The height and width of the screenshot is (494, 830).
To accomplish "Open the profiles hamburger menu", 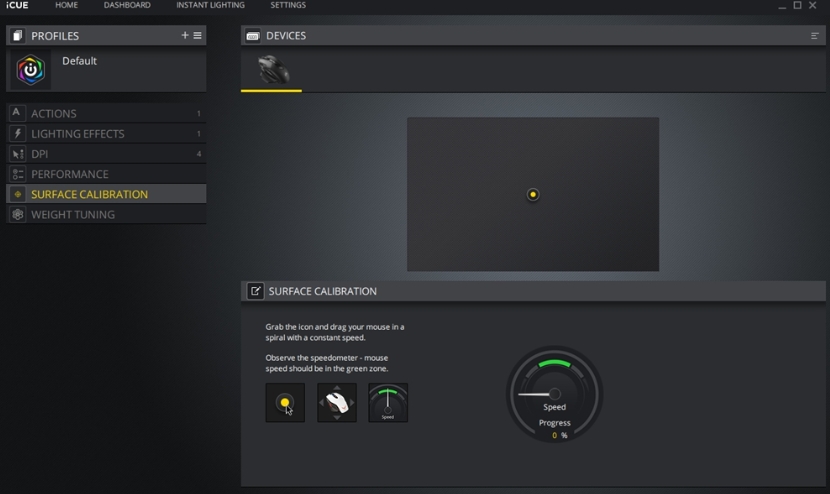I will [197, 35].
